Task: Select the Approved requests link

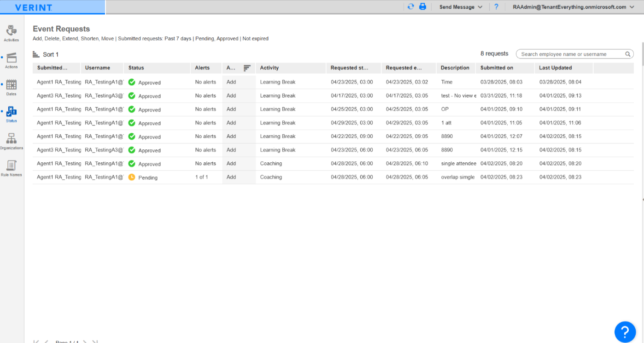Action: pyautogui.click(x=225, y=38)
